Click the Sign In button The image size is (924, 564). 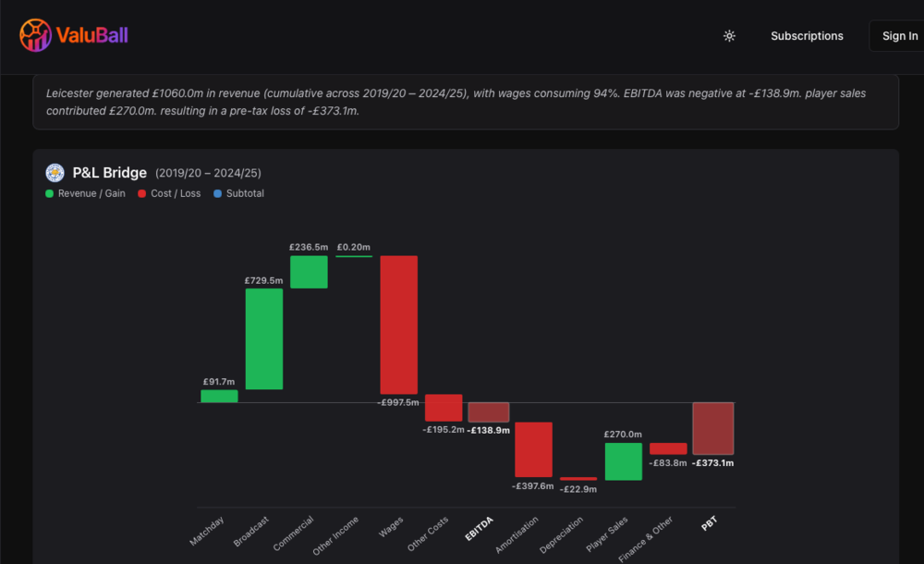(x=899, y=36)
